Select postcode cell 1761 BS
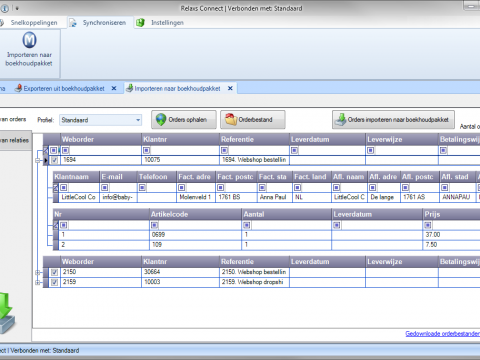Image resolution: width=480 pixels, height=360 pixels. (237, 197)
